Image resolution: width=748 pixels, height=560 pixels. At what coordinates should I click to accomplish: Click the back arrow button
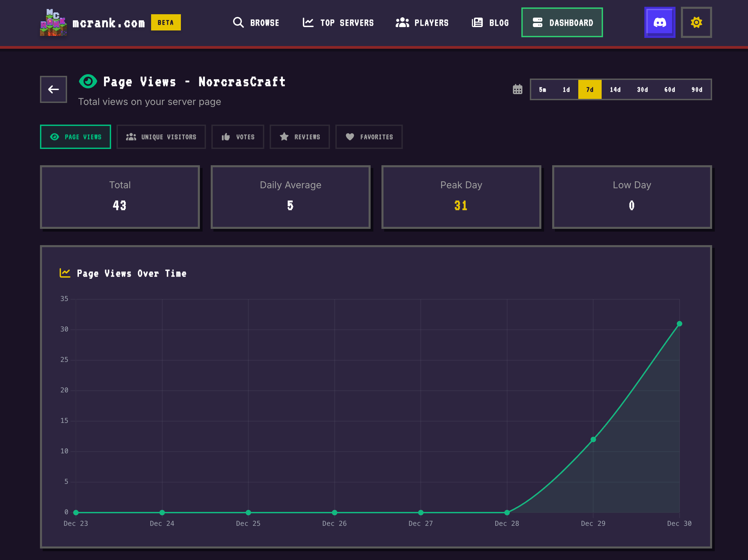[53, 89]
